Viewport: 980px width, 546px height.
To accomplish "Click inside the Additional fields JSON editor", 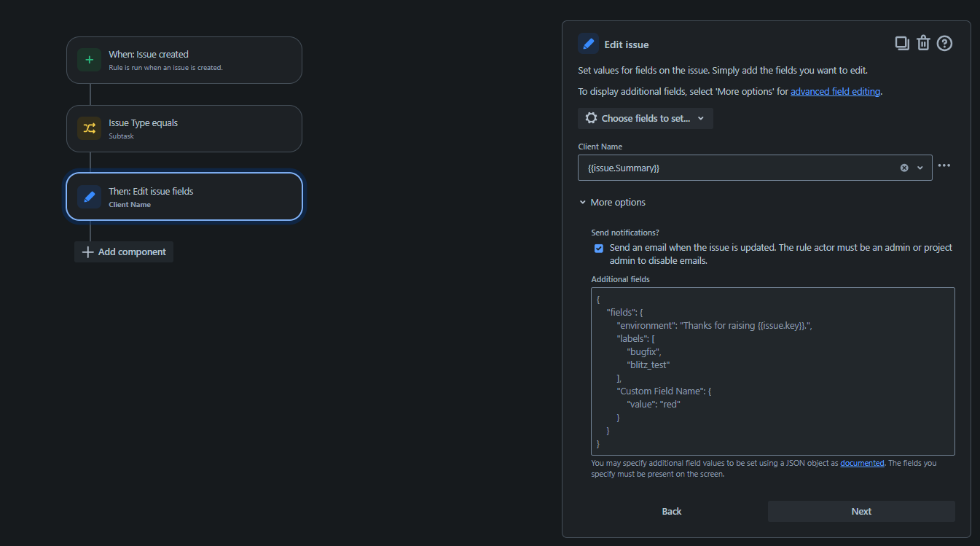I will coord(772,371).
